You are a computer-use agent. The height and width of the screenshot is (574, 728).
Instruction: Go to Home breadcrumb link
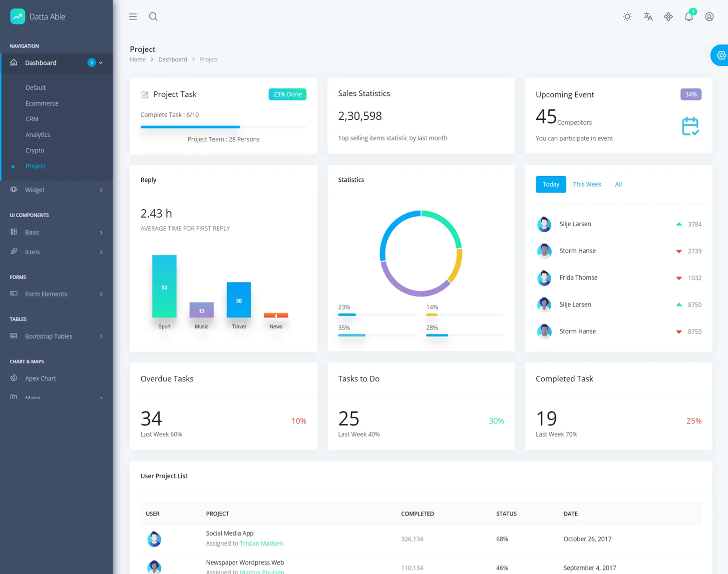coord(138,59)
